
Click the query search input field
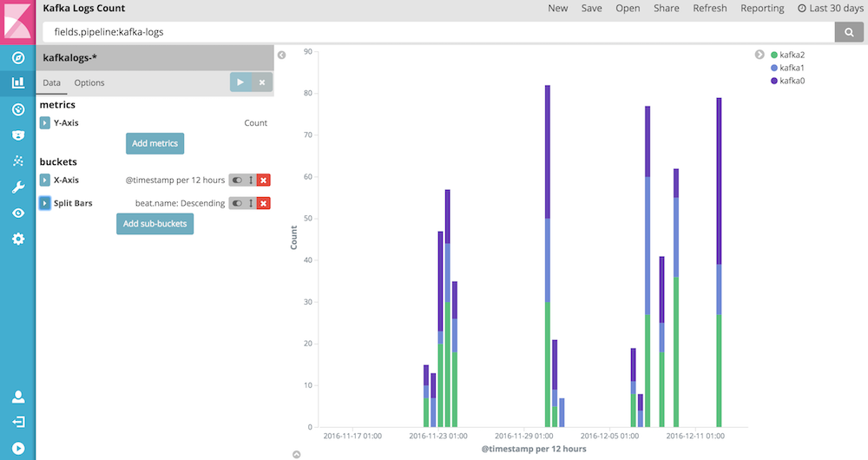point(438,32)
